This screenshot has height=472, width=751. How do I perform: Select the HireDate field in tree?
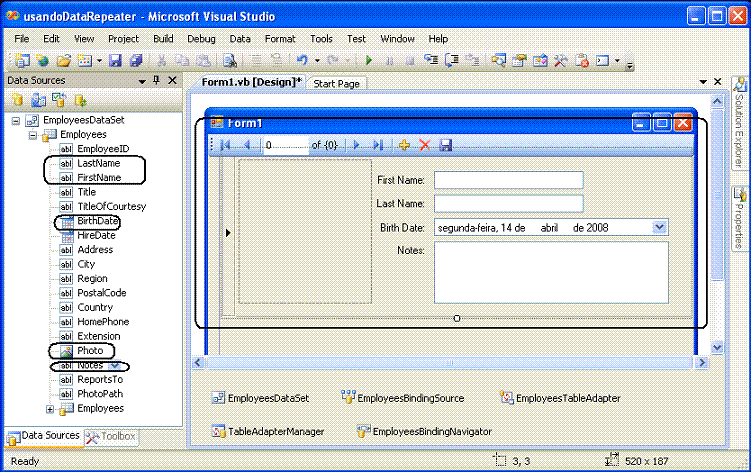[96, 235]
